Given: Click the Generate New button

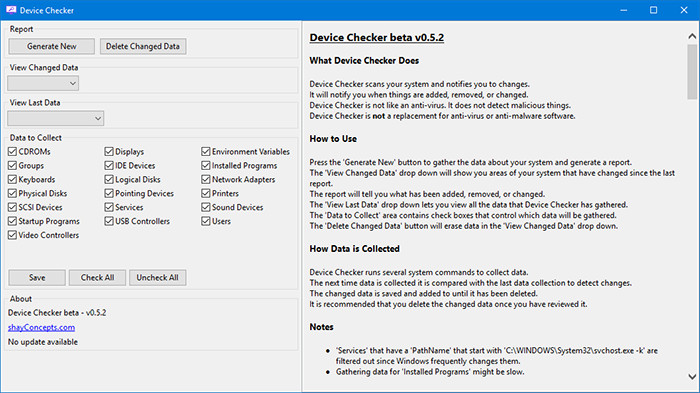Looking at the screenshot, I should (x=51, y=46).
